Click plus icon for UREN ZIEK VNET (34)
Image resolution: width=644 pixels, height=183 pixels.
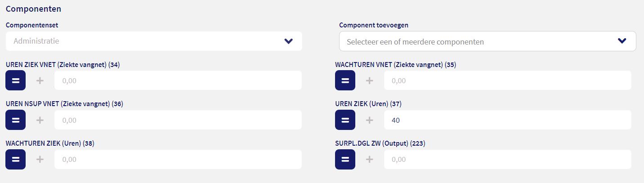point(40,80)
